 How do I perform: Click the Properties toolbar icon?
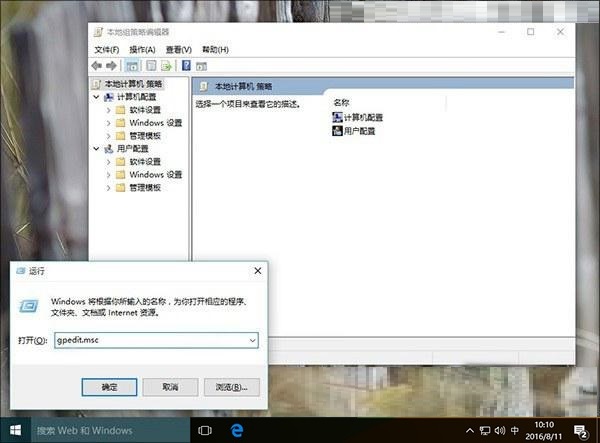[152, 66]
